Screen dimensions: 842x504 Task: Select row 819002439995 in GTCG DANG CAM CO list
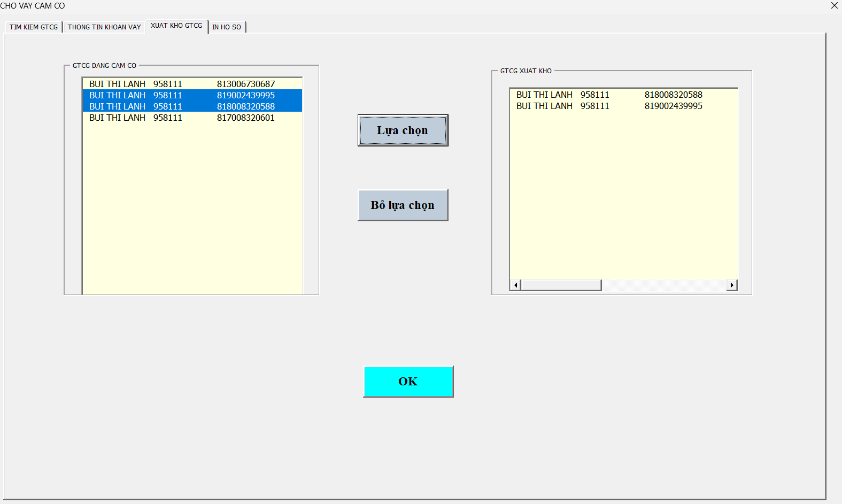(x=192, y=95)
